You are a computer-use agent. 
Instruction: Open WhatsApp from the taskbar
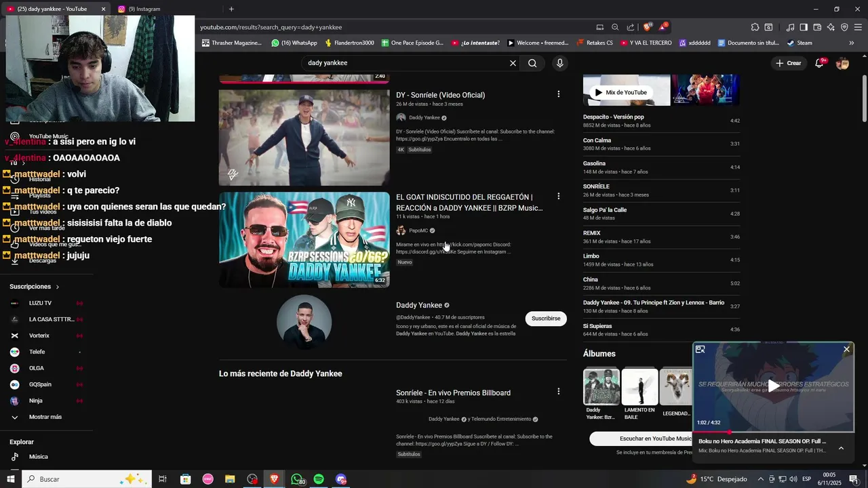coord(297,479)
